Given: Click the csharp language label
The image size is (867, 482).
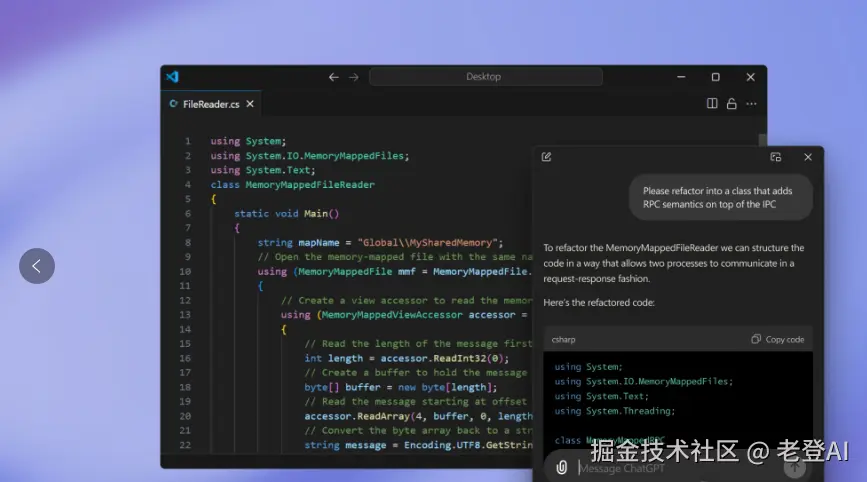Looking at the screenshot, I should [563, 339].
